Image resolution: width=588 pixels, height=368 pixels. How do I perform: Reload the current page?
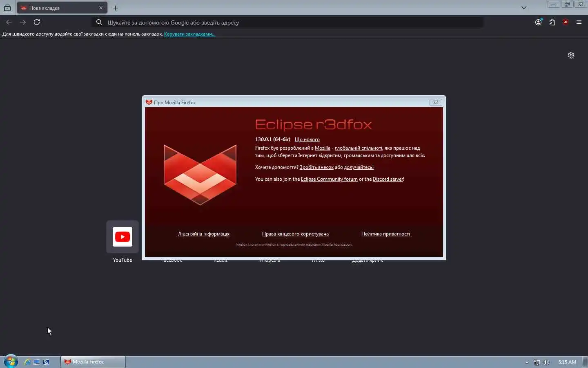point(37,22)
